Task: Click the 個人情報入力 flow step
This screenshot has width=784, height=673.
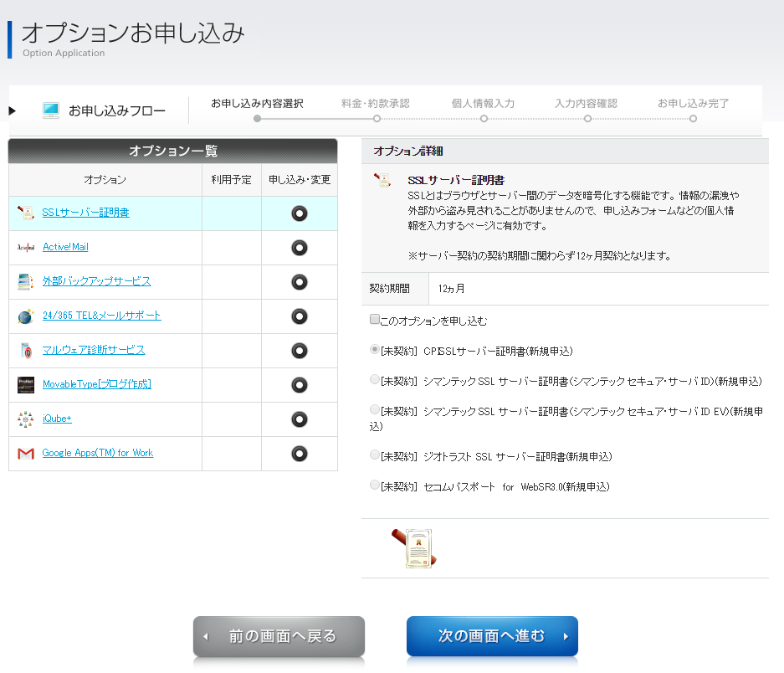Action: (x=483, y=104)
